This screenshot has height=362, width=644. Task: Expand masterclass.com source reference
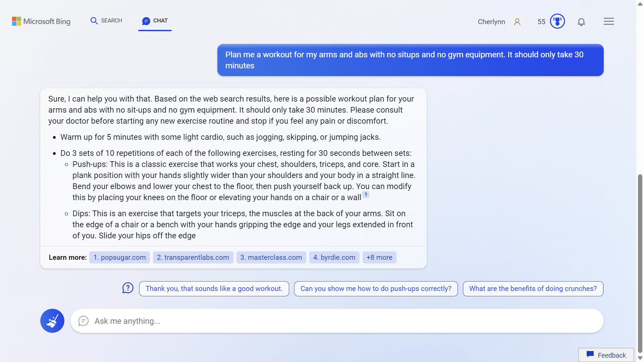271,257
